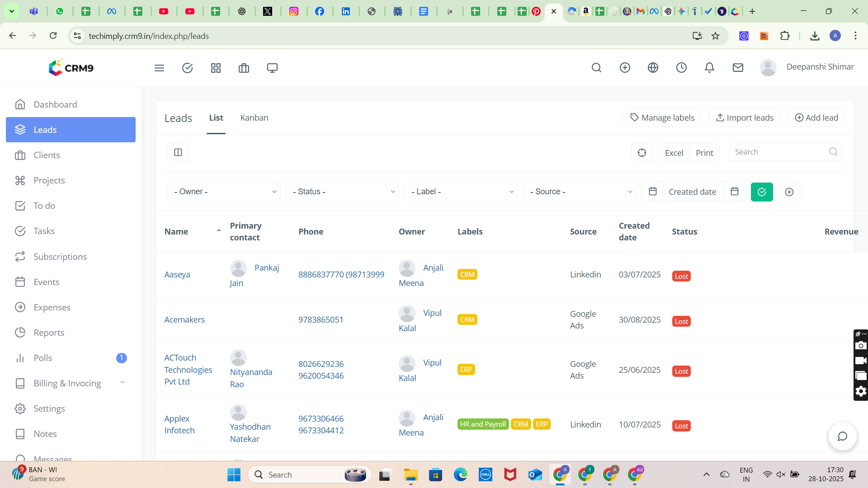Open the Owner filter dropdown
This screenshot has height=488, width=868.
pos(224,192)
